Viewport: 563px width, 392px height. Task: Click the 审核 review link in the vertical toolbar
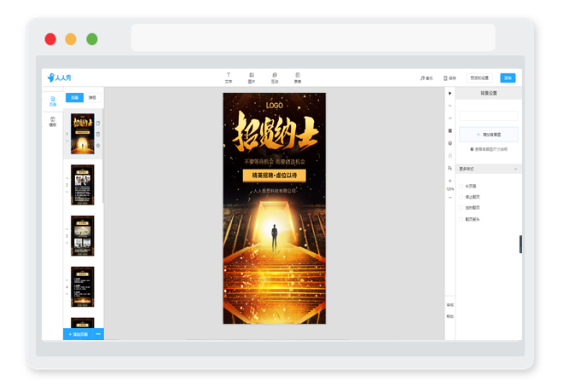[x=450, y=305]
